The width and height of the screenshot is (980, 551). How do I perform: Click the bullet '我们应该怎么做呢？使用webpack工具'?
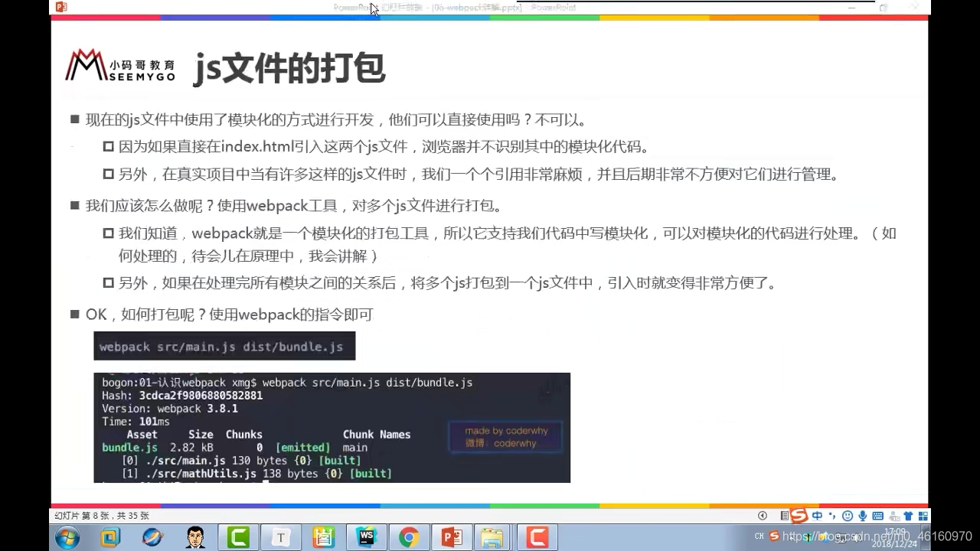tap(294, 206)
